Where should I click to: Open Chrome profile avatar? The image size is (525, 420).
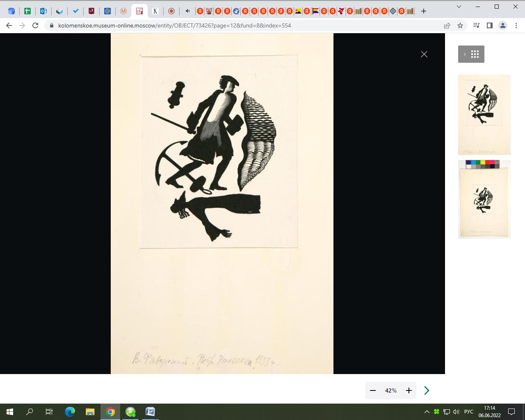coord(502,25)
